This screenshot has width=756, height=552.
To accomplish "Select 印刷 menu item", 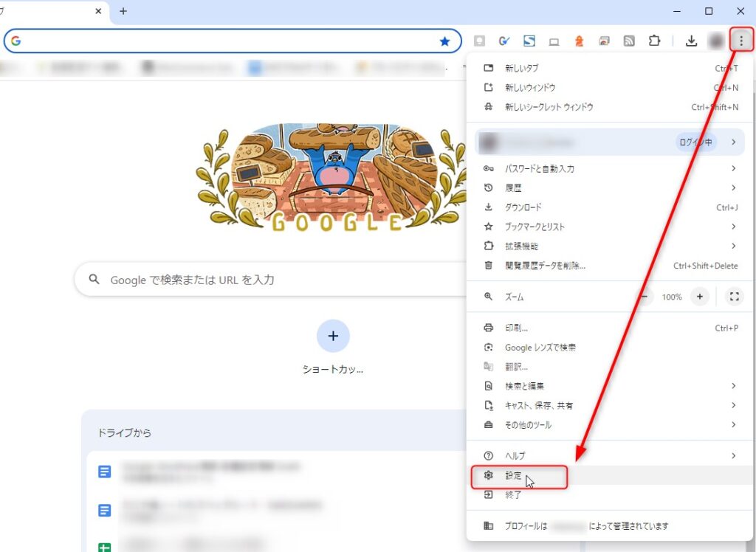I will [611, 328].
